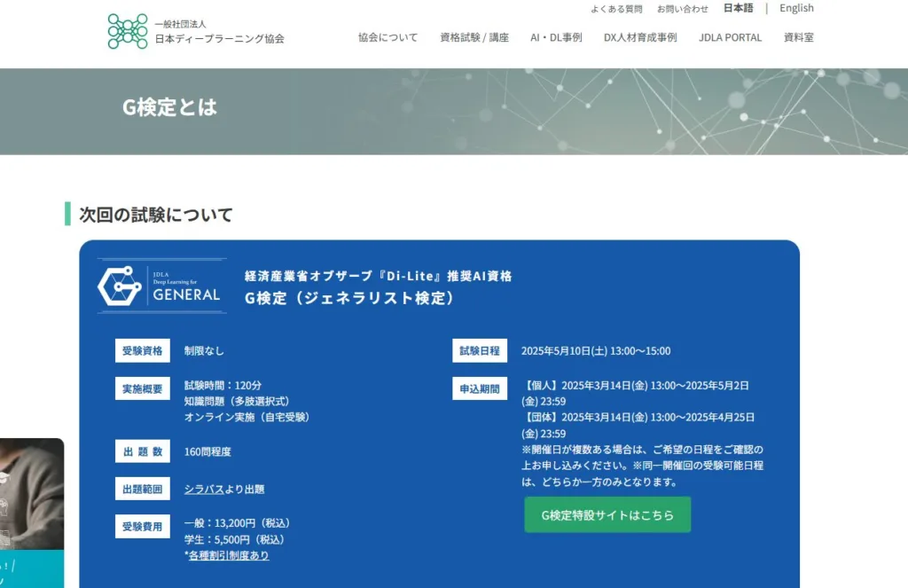Follow the シラバス link
The image size is (908, 588).
pyautogui.click(x=203, y=489)
